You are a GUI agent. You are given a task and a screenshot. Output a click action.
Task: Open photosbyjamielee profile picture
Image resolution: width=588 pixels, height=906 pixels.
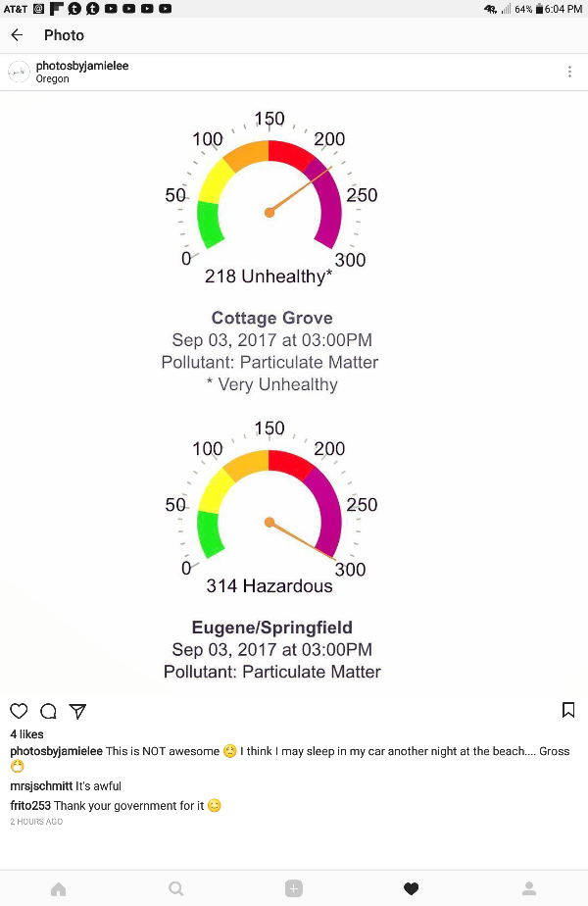pos(19,72)
